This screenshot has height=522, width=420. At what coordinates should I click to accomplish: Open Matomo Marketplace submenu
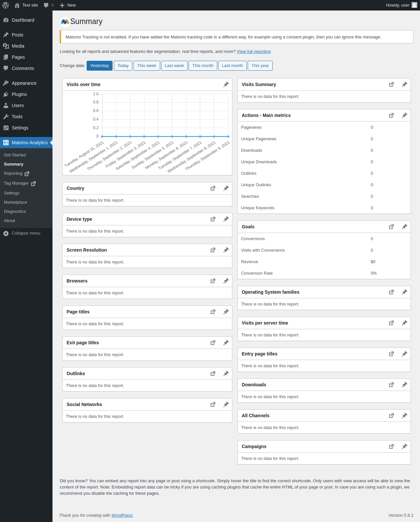tap(26, 202)
